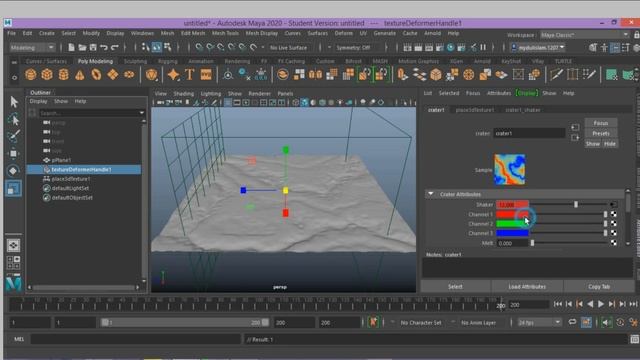Viewport: 640px width, 360px height.
Task: Choose the Rotate tool in toolbox
Action: coord(14,171)
